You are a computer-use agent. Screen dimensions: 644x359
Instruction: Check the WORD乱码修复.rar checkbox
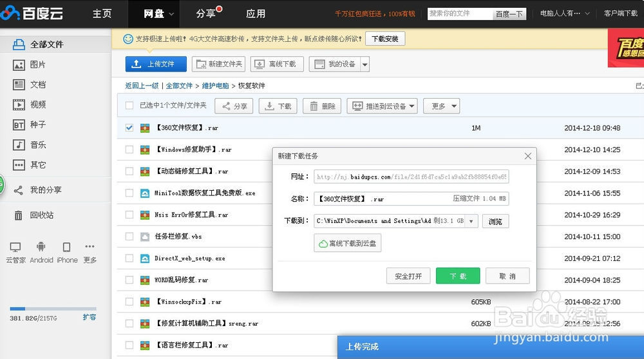tap(129, 280)
